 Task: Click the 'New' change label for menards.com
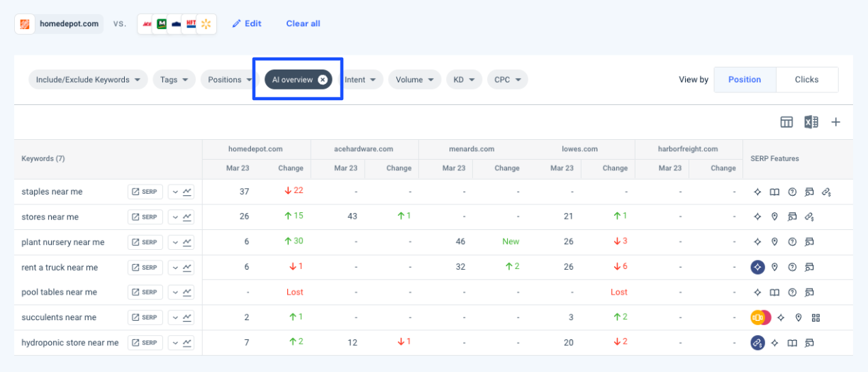click(x=511, y=241)
